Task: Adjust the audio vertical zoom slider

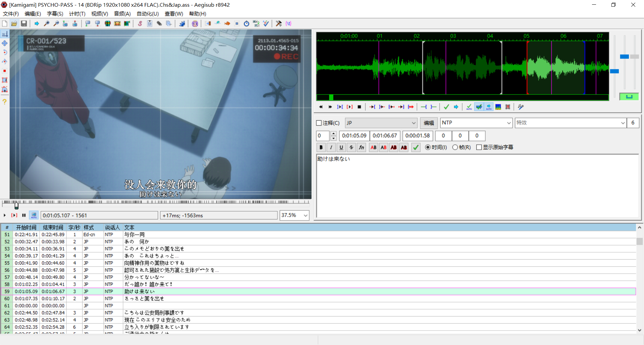Action: [x=624, y=57]
